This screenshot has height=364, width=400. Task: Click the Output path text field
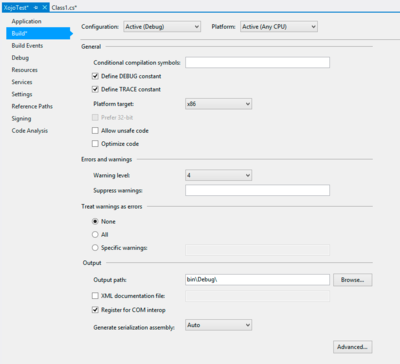[x=257, y=280]
